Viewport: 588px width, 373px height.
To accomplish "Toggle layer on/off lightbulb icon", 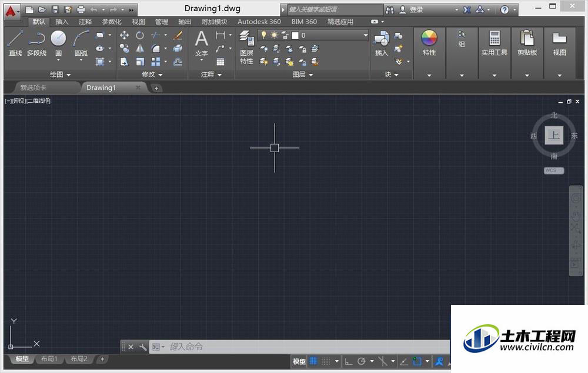I will tap(263, 35).
